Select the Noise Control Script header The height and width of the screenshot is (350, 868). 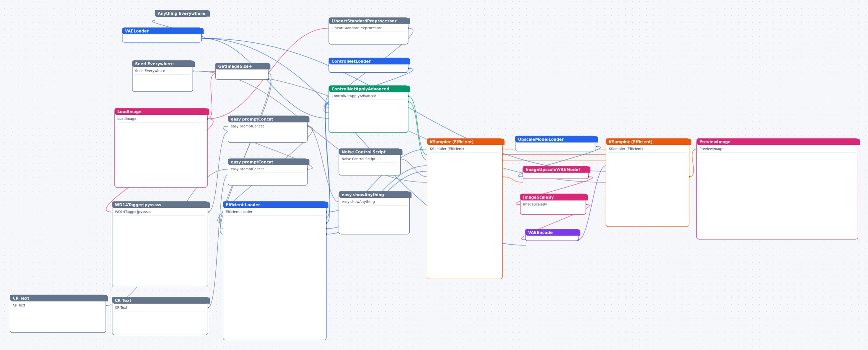(370, 152)
